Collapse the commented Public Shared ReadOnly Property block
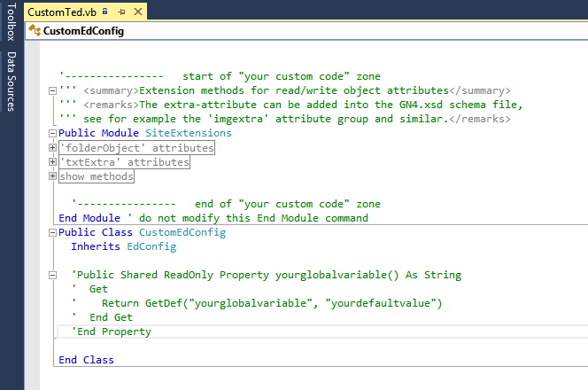The width and height of the screenshot is (588, 390). tap(53, 276)
